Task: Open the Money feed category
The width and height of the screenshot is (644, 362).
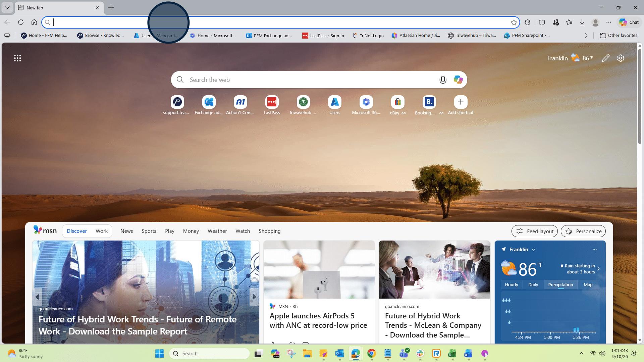Action: click(x=191, y=231)
